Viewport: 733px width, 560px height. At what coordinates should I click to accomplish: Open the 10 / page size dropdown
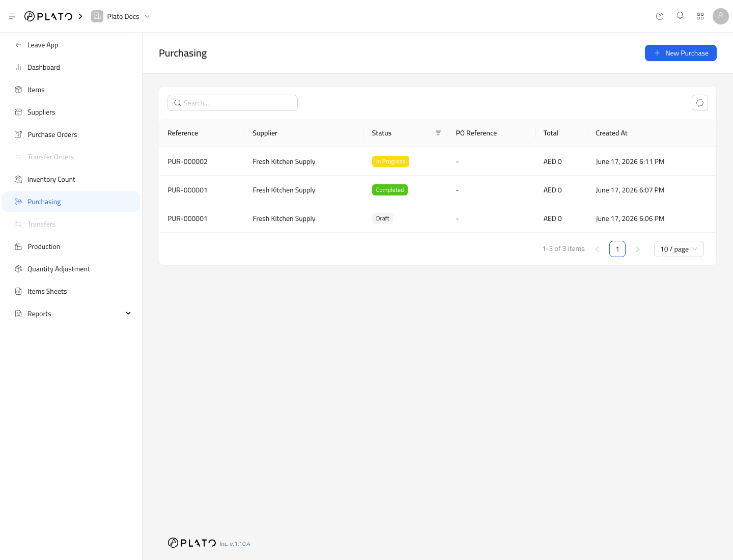coord(679,249)
